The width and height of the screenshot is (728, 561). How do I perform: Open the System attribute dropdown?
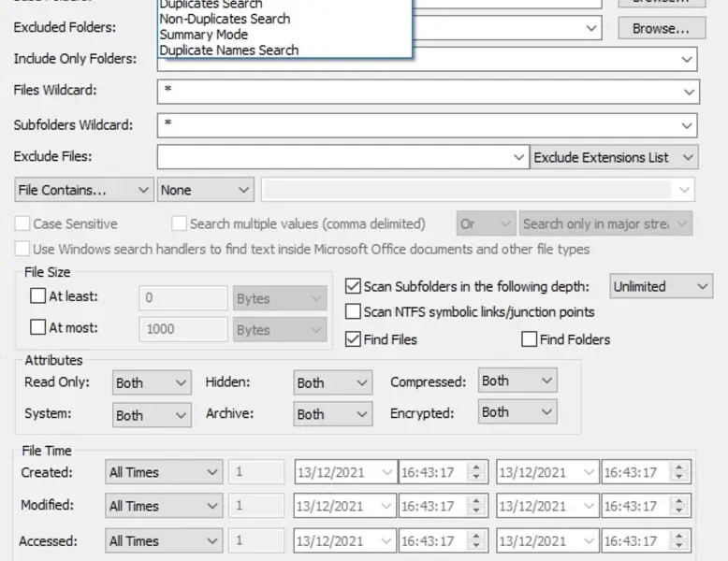152,415
